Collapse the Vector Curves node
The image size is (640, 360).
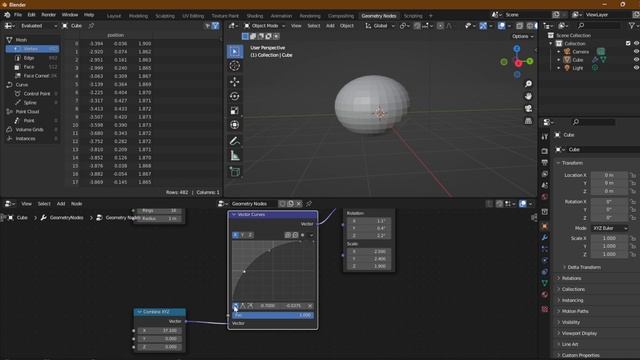[234, 214]
